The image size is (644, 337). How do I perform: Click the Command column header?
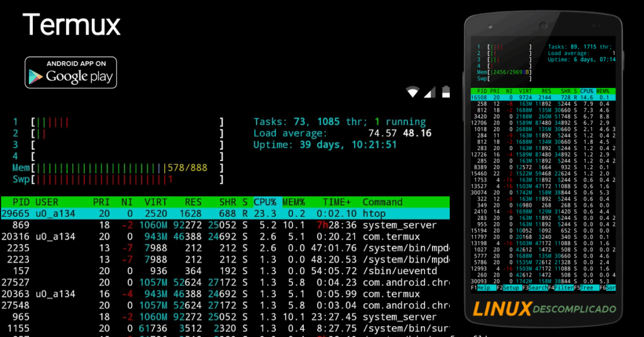click(x=382, y=202)
